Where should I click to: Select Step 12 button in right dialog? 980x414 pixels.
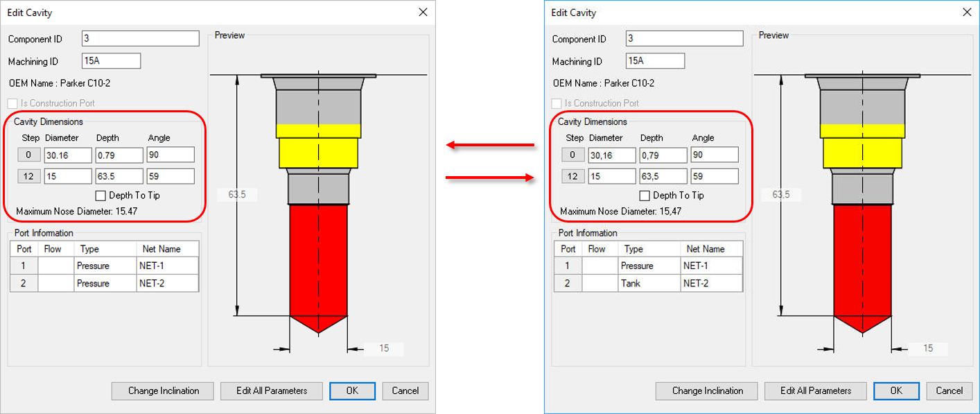tap(573, 176)
